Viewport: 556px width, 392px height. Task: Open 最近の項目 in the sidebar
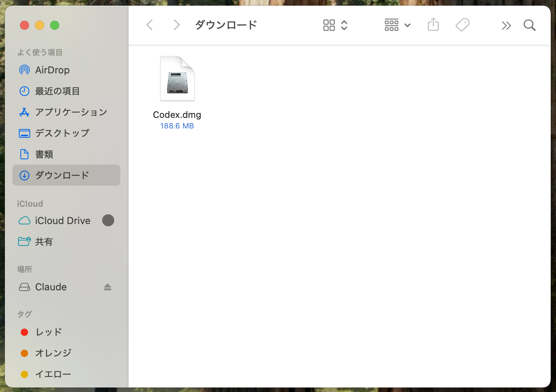click(x=57, y=91)
